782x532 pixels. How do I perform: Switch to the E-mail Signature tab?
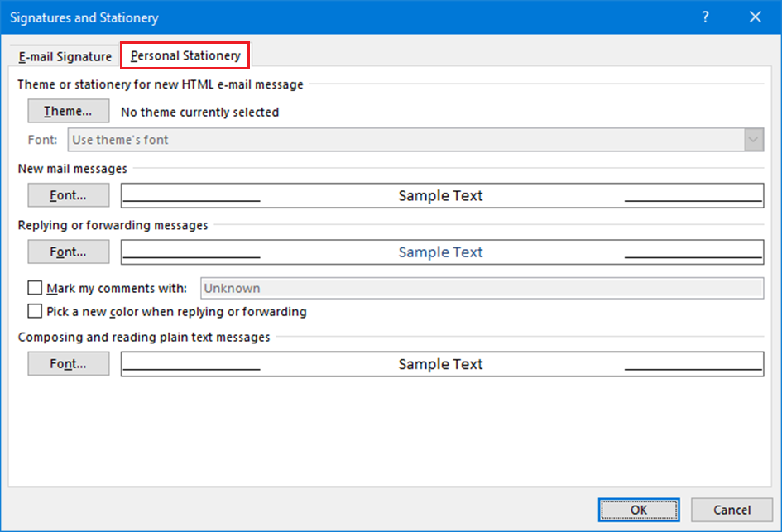(x=65, y=57)
